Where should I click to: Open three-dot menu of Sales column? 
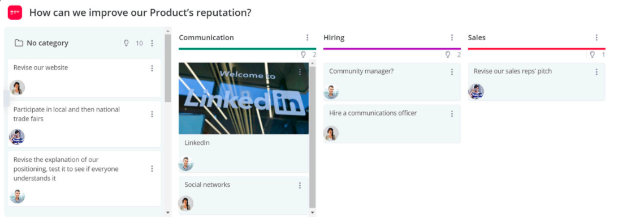click(x=597, y=38)
